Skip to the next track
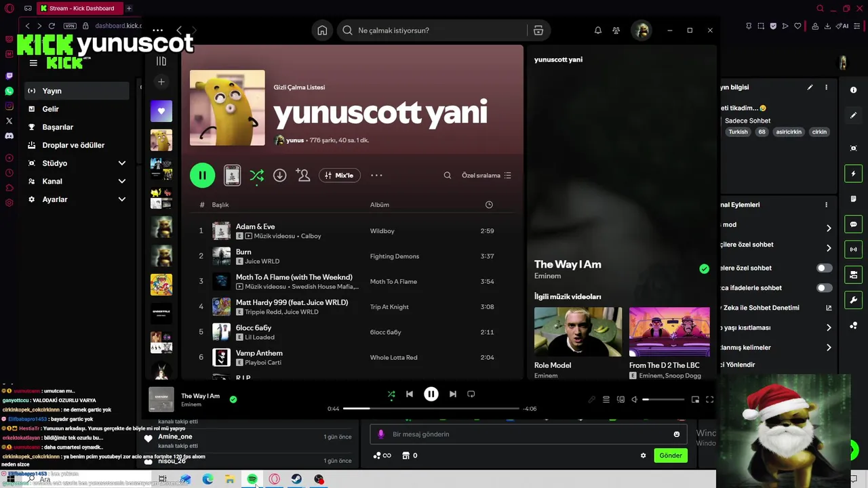 coord(453,394)
